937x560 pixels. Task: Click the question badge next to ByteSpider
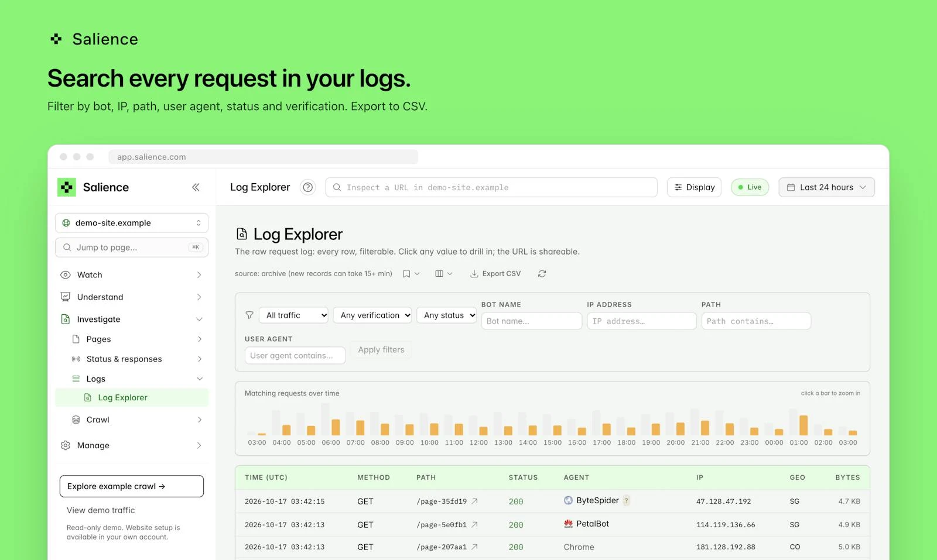tap(627, 500)
